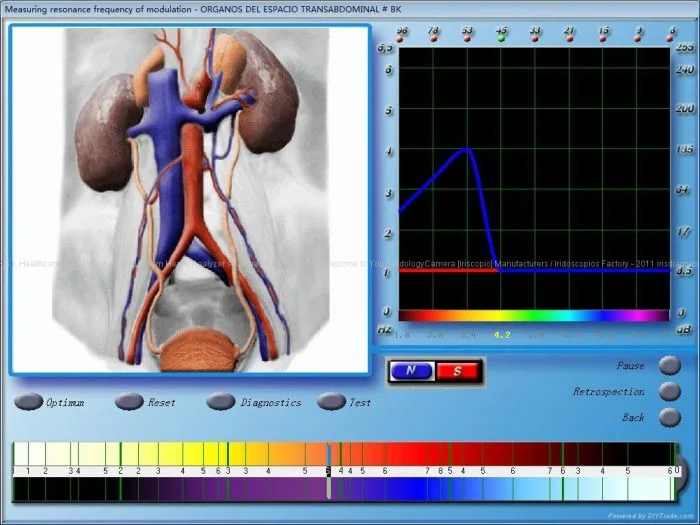Click the red indicator dot under 9
700x525 pixels.
[x=638, y=39]
